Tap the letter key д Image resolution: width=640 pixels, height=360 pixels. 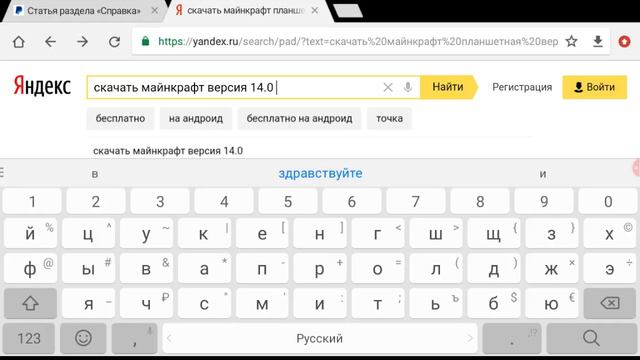[493, 269]
